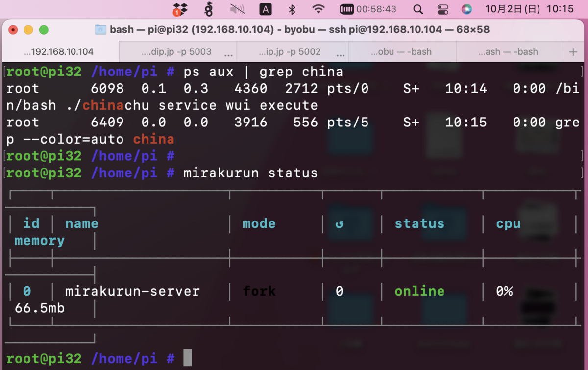This screenshot has height=370, width=588.
Task: Open the Dropbox menu bar icon
Action: [179, 9]
